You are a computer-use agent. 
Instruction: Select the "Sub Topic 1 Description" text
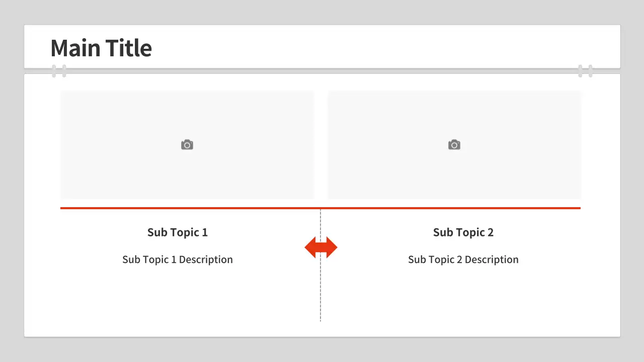(178, 259)
